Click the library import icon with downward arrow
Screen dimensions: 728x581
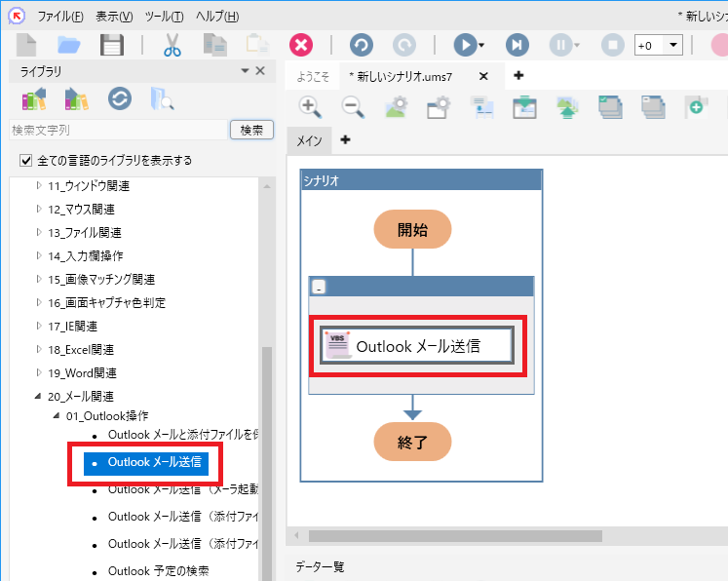pos(77,98)
